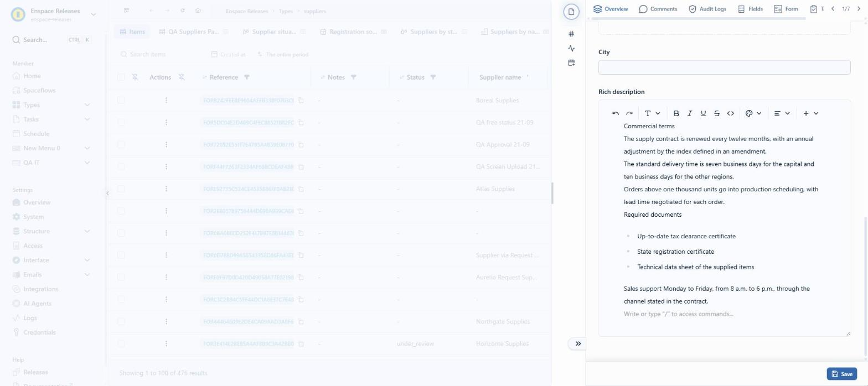Collapse the left sidebar with the arrow handle

point(107,193)
